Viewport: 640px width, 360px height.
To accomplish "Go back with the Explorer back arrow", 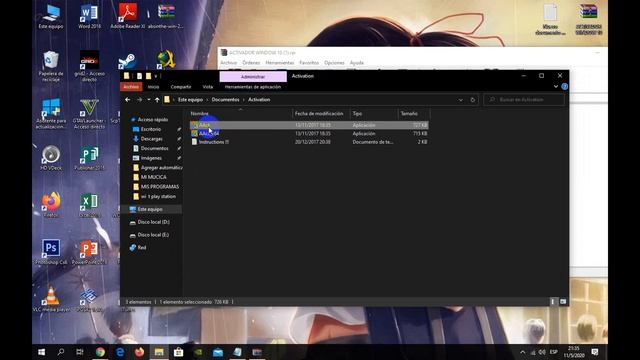I will pos(128,100).
